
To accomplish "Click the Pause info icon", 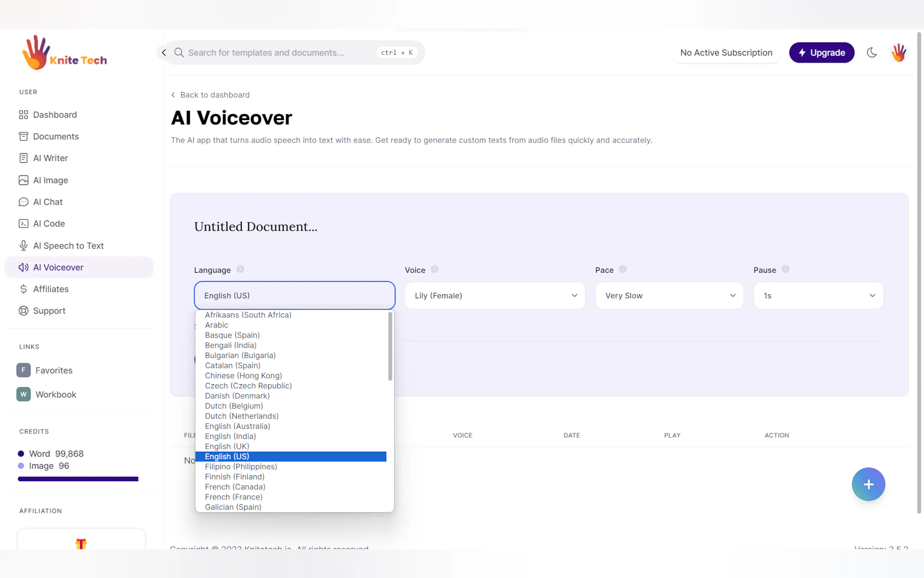I will pyautogui.click(x=785, y=269).
